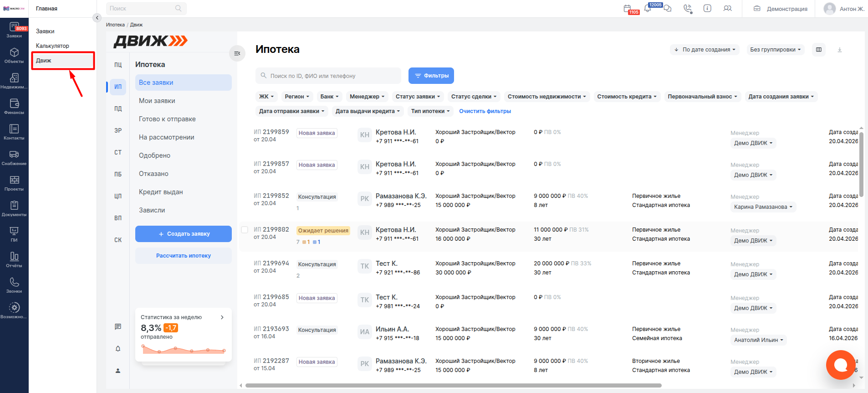
Task: Open the Финансы sidebar icon
Action: (x=14, y=107)
